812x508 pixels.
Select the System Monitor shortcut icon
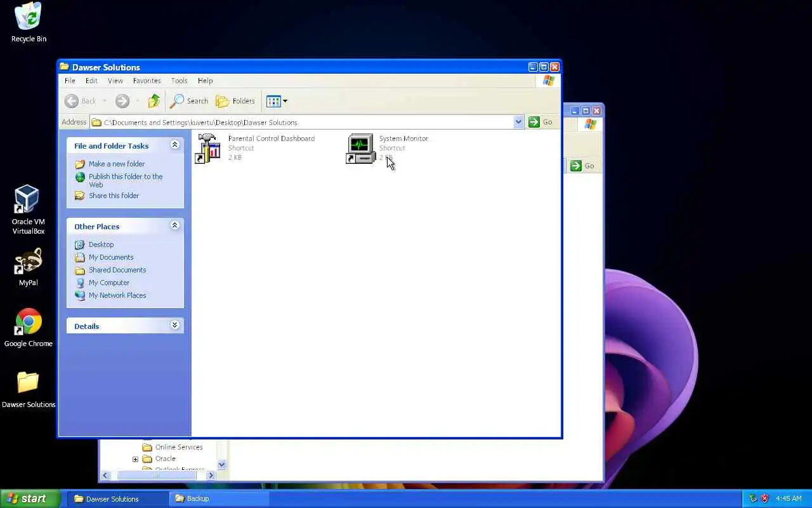360,149
